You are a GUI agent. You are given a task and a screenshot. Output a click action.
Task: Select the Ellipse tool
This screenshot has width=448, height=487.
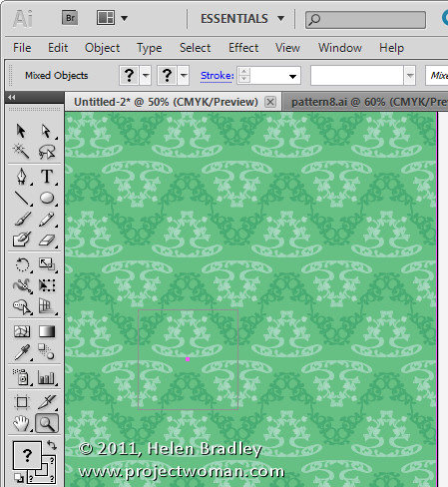pyautogui.click(x=47, y=199)
